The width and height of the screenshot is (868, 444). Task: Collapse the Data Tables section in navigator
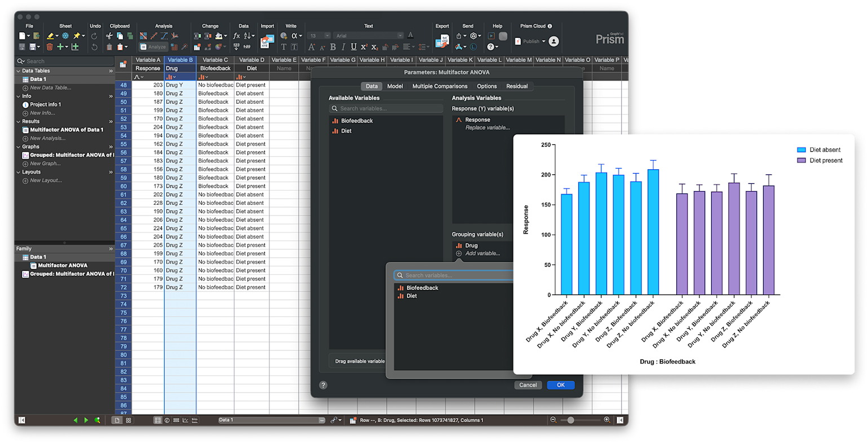[x=18, y=71]
